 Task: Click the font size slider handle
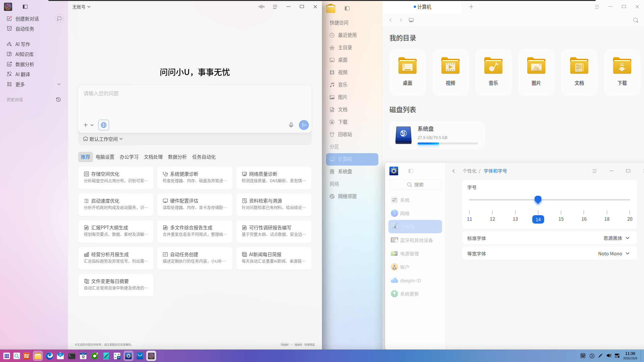click(x=538, y=200)
